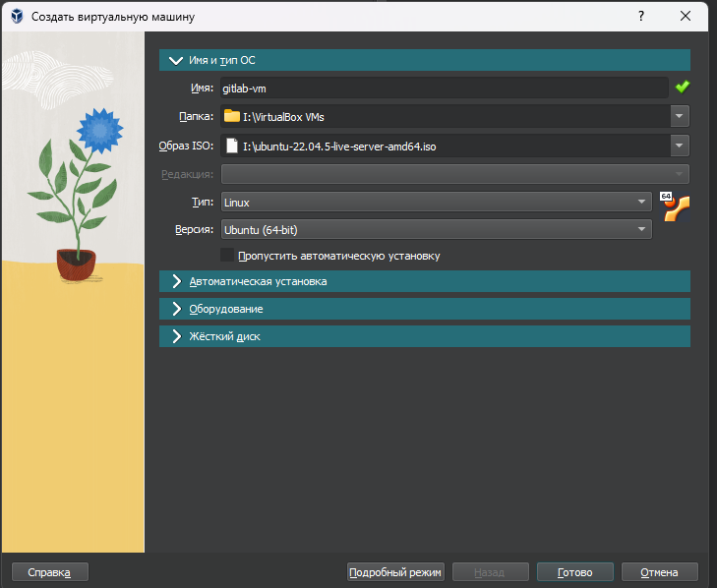717x588 pixels.
Task: Click the Пропустить автоматическую установку label text
Action: coord(339,256)
